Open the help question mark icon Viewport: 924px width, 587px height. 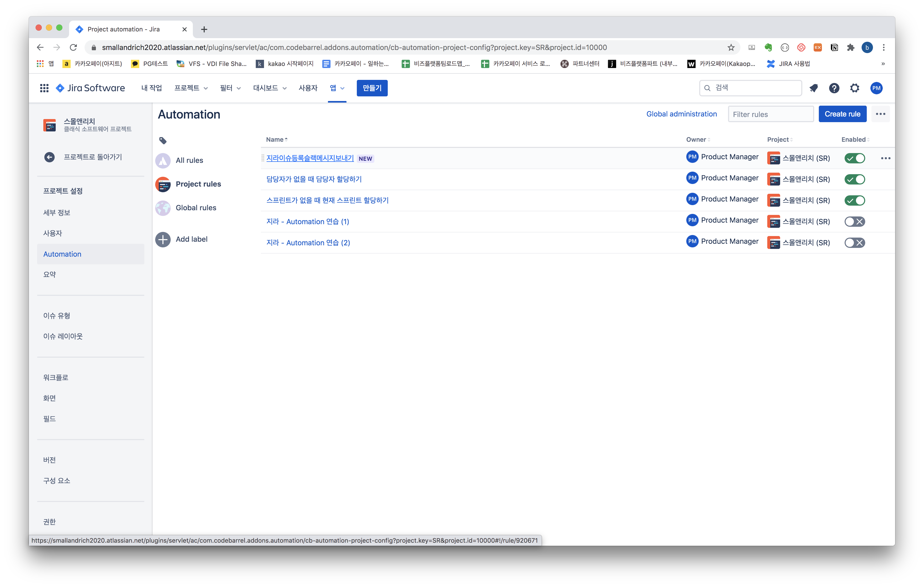pos(834,88)
